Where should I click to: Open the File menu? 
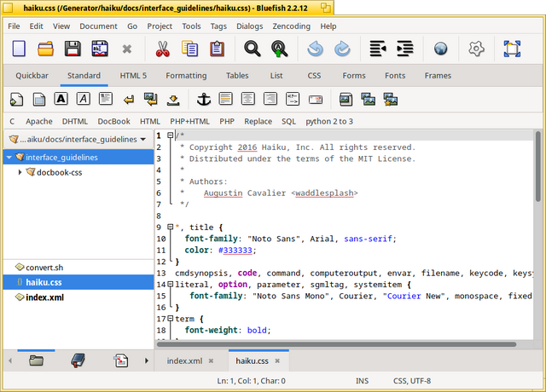[x=14, y=26]
